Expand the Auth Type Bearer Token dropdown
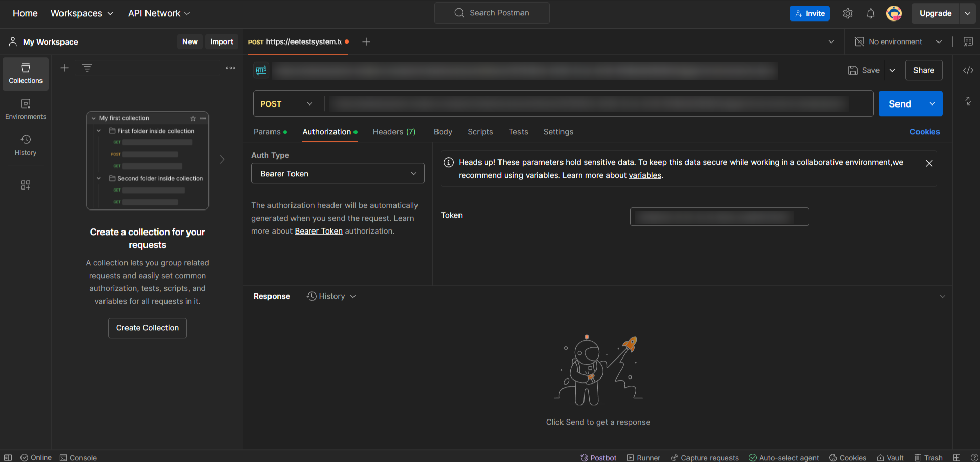The image size is (980, 462). tap(338, 174)
